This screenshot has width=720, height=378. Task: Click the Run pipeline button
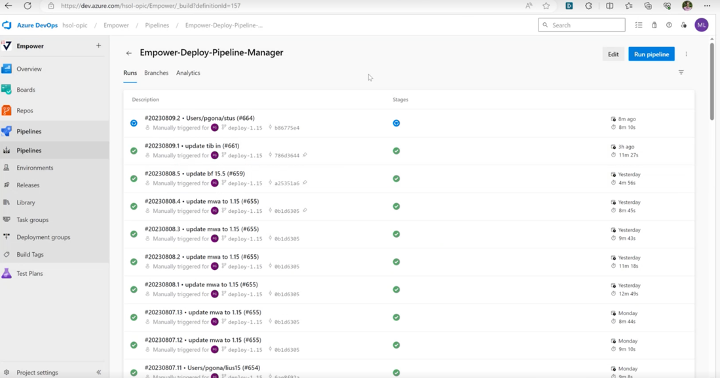(651, 54)
